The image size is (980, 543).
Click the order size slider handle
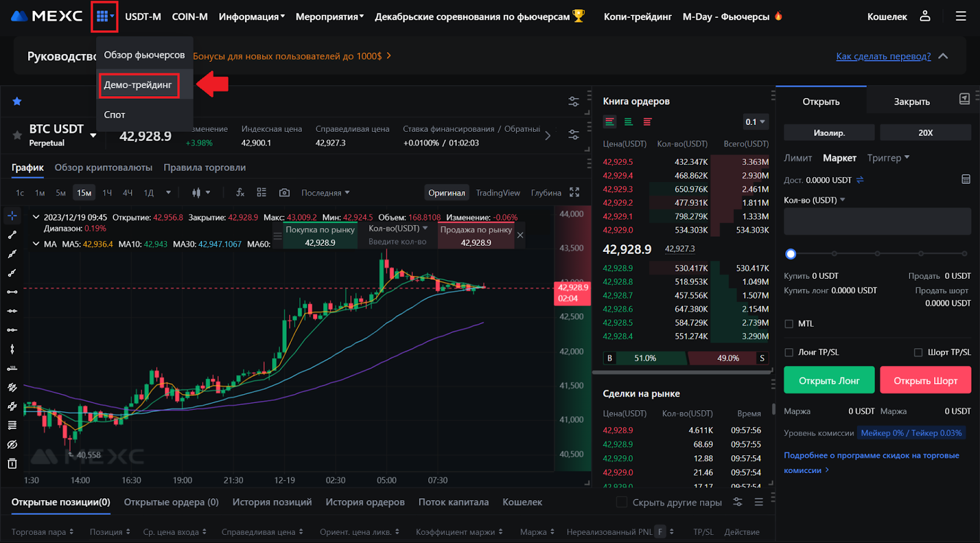pyautogui.click(x=791, y=254)
